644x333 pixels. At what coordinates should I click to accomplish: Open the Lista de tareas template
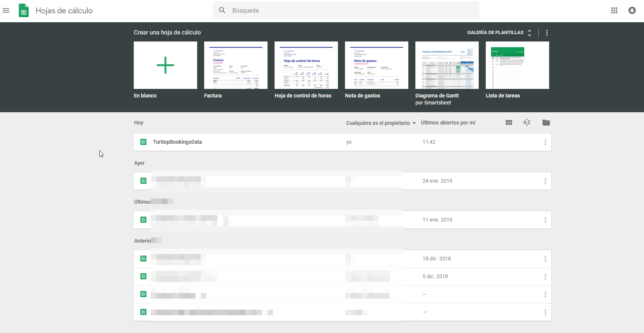[x=517, y=65]
